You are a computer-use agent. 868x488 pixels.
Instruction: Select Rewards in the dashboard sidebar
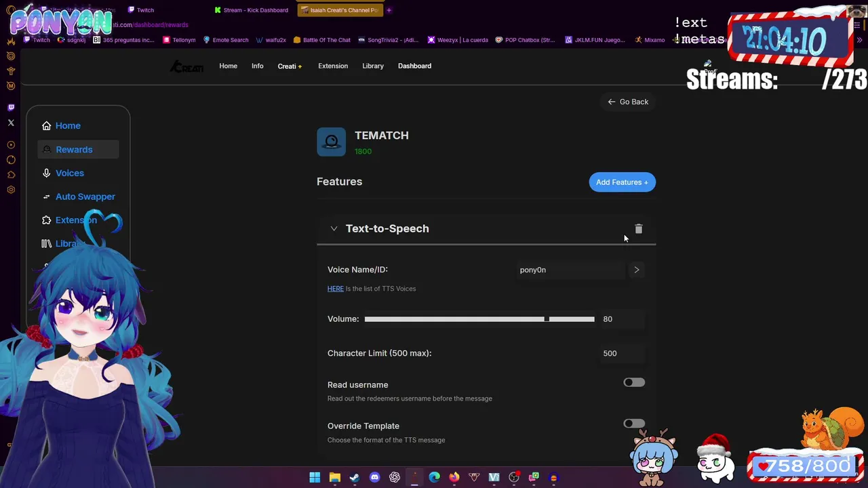pos(78,149)
